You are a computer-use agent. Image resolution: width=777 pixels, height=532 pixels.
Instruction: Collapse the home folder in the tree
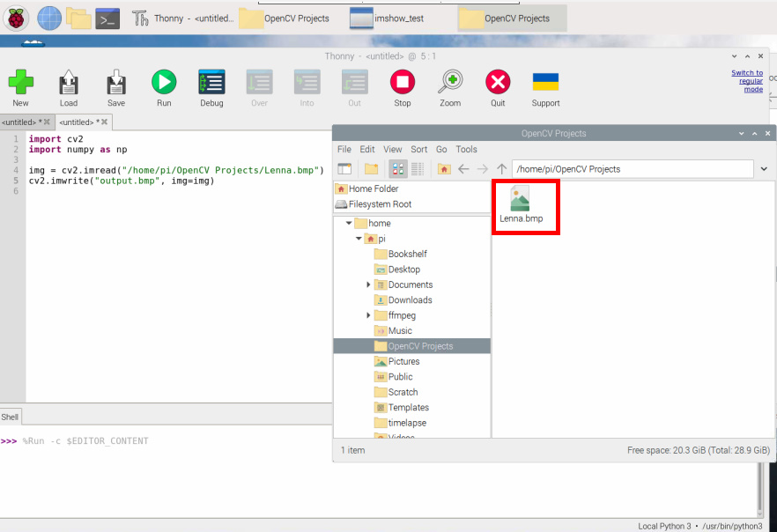tap(349, 224)
